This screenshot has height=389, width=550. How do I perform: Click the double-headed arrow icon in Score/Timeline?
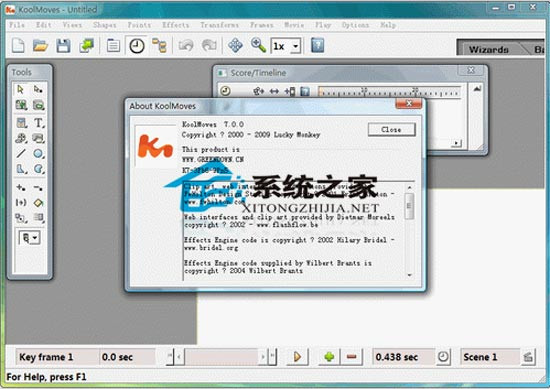[274, 92]
